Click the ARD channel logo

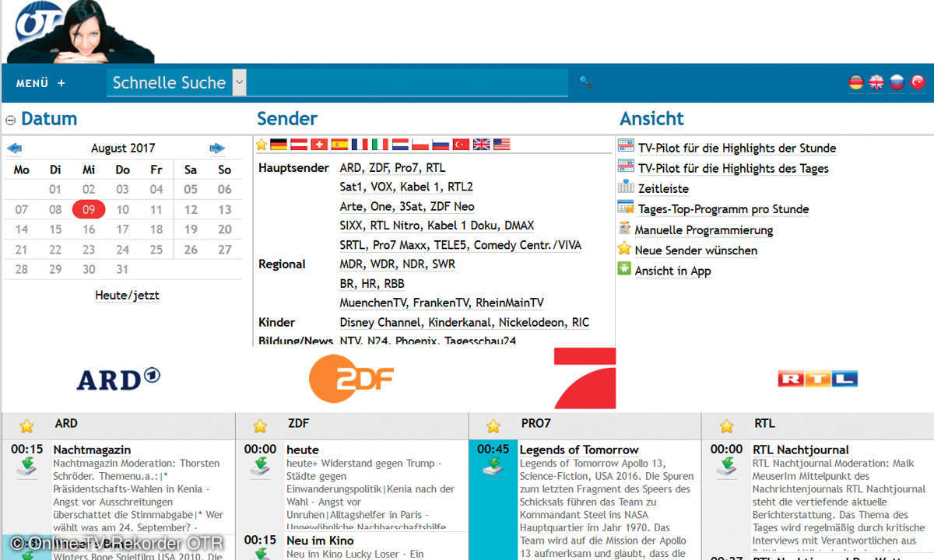pyautogui.click(x=118, y=379)
